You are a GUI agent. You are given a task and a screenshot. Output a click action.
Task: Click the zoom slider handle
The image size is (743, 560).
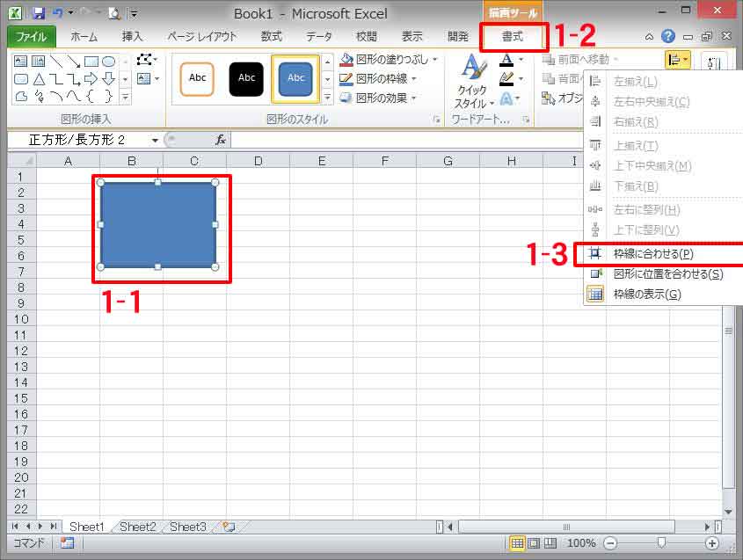[661, 543]
